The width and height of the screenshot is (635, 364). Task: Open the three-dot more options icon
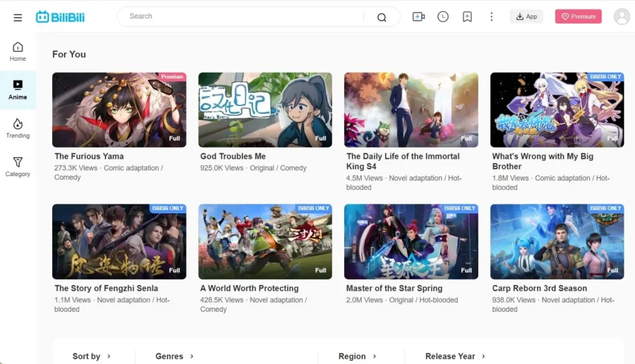pos(491,16)
